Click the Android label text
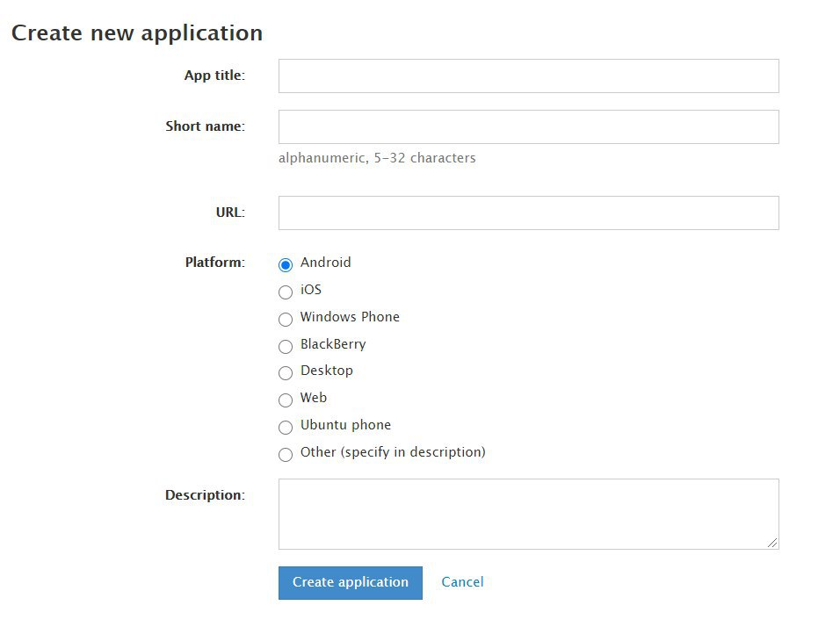Viewport: 840px width, 634px height. pos(326,263)
